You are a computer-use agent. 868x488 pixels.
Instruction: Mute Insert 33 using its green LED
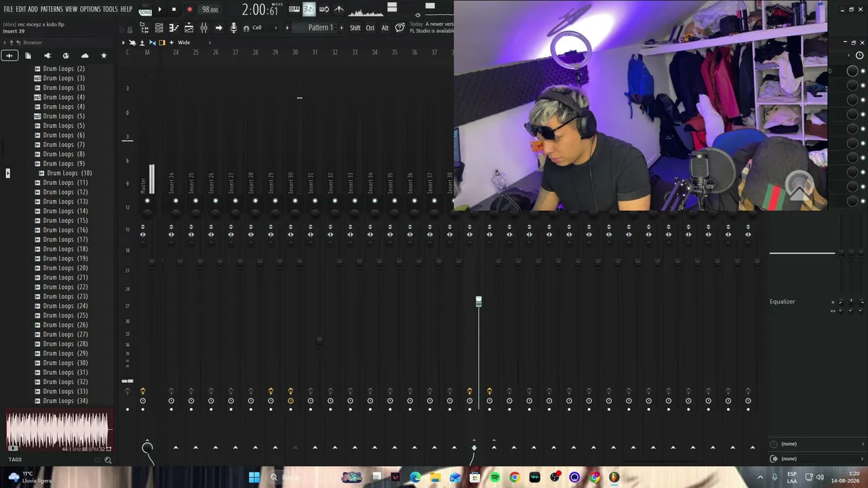355,201
